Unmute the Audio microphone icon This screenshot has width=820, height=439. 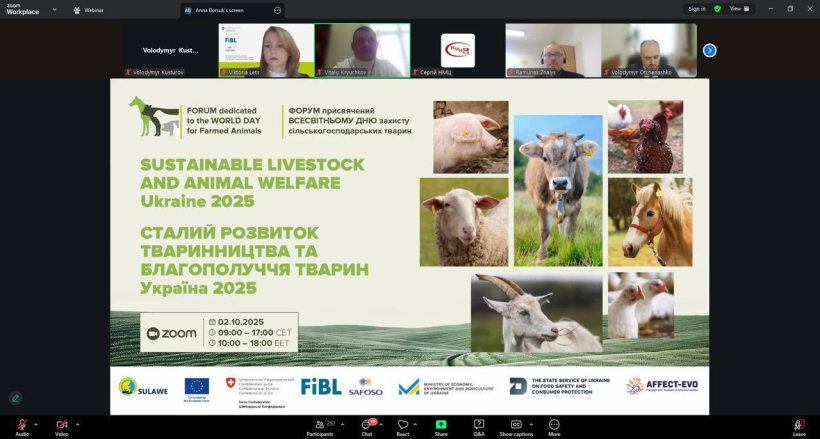(21, 425)
